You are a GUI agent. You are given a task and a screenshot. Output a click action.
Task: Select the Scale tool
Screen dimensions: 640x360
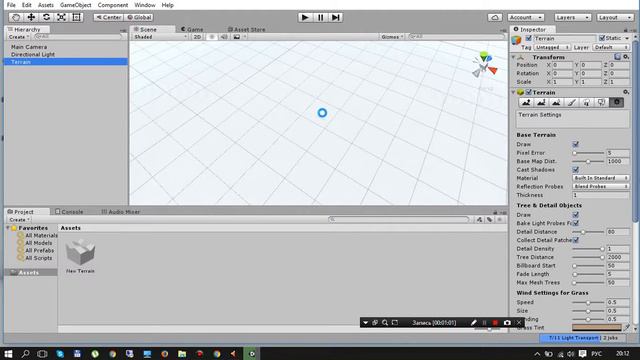click(61, 17)
